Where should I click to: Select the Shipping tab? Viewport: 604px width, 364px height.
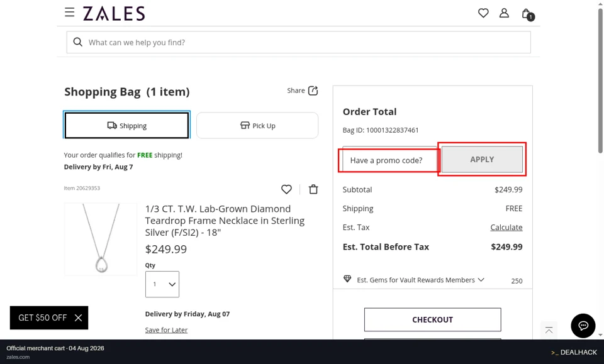[126, 126]
